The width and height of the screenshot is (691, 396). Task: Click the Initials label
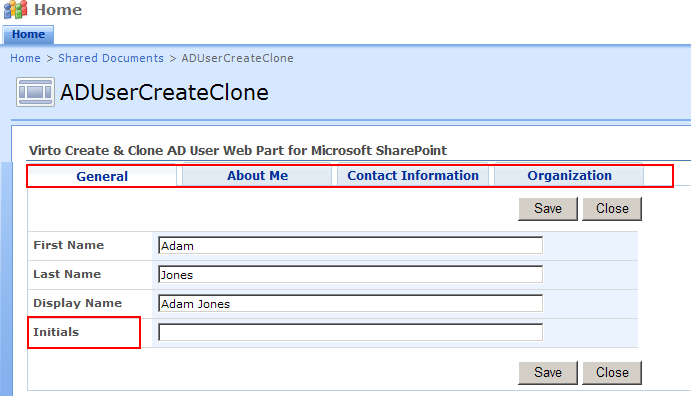point(56,332)
